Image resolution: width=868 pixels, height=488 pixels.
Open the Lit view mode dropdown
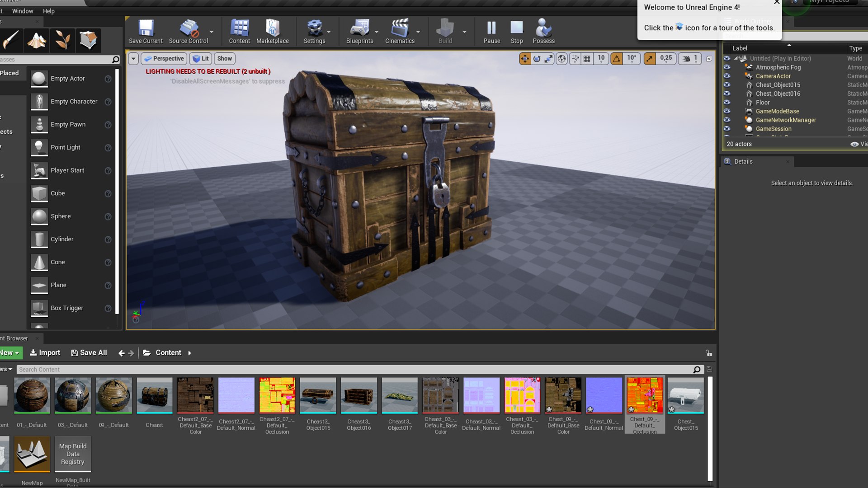point(201,58)
